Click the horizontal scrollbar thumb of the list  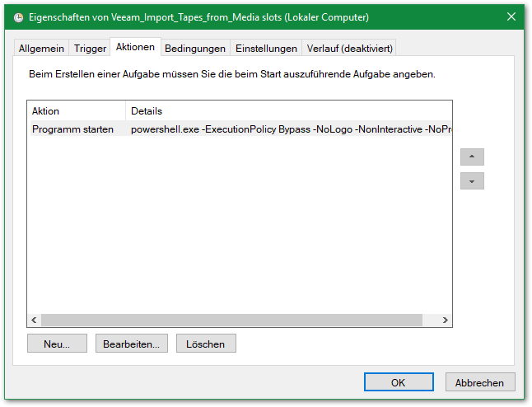[x=231, y=320]
